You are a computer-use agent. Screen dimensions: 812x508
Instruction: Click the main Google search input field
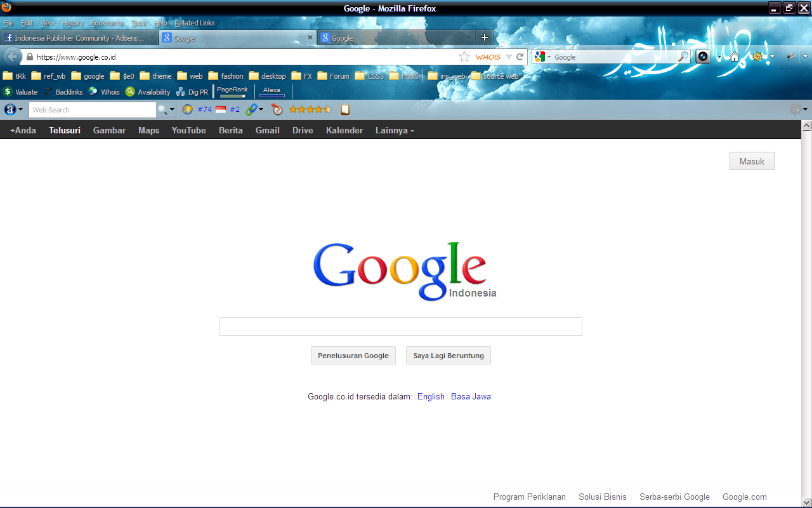pyautogui.click(x=400, y=326)
